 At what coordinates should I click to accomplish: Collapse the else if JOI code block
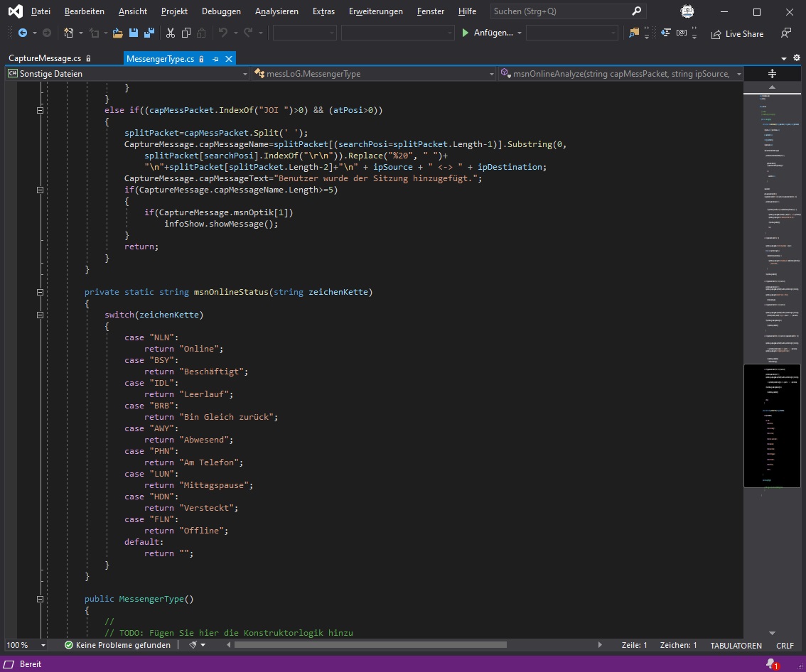[x=40, y=110]
